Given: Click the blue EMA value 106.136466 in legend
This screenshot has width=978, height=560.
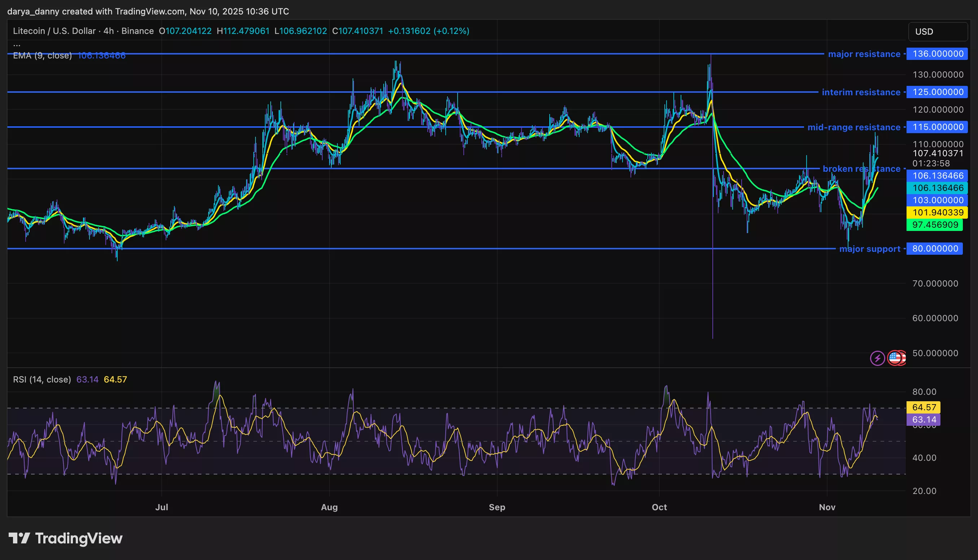Looking at the screenshot, I should pyautogui.click(x=101, y=55).
